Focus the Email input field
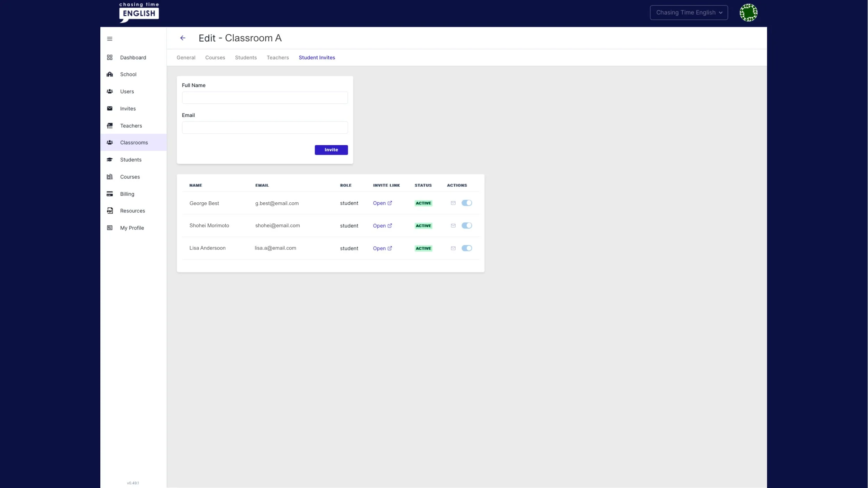This screenshot has width=868, height=488. [x=265, y=127]
